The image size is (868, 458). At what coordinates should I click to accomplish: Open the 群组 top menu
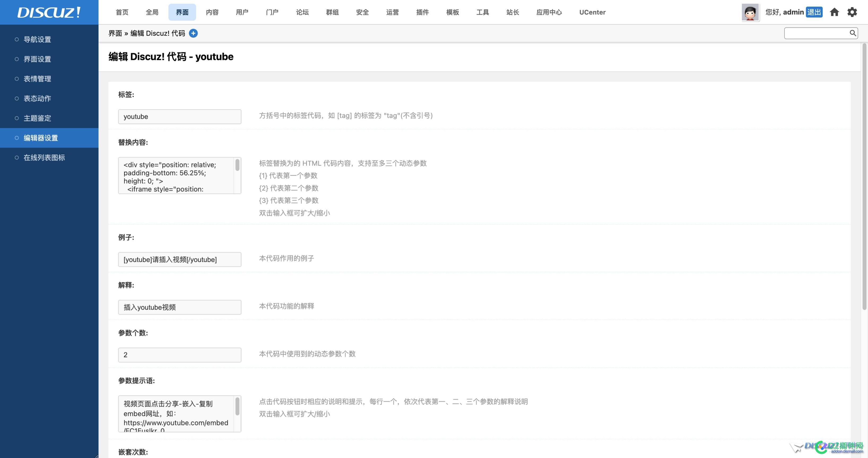tap(332, 12)
